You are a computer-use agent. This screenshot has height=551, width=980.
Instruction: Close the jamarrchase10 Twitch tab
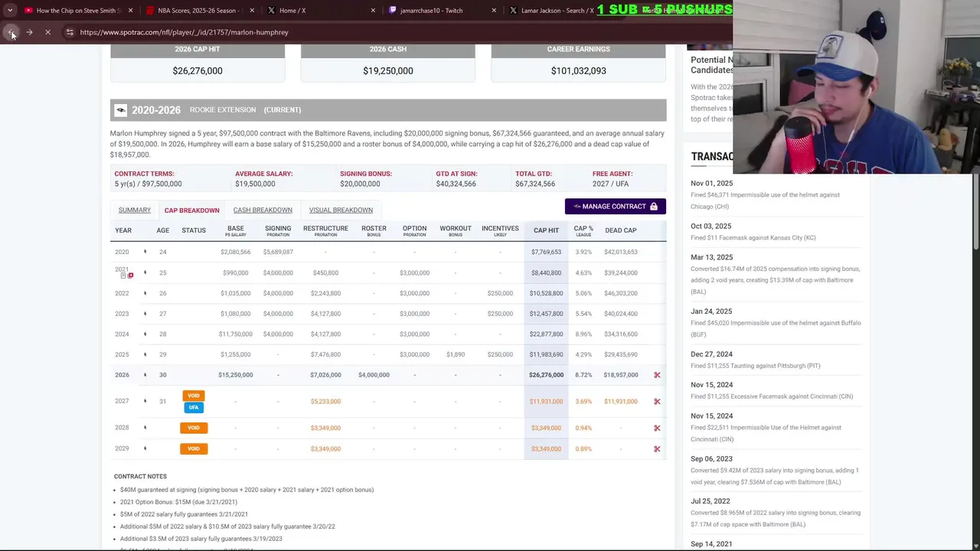[494, 11]
